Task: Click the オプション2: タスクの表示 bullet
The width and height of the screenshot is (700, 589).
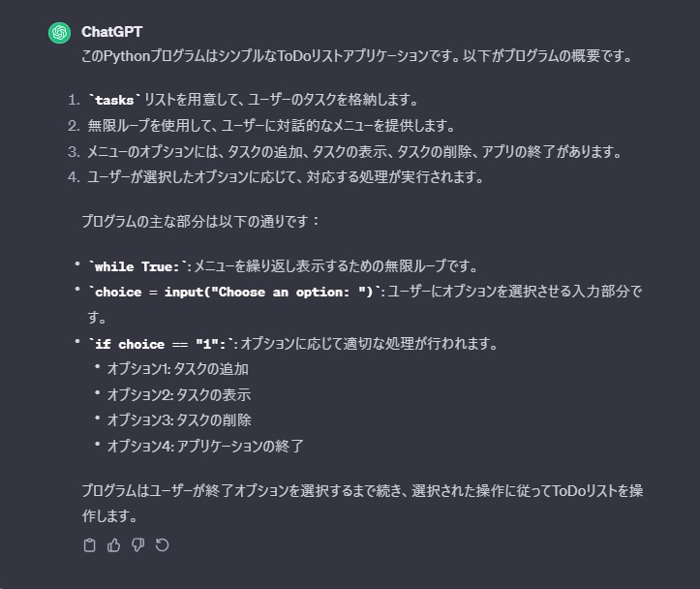Action: click(179, 395)
